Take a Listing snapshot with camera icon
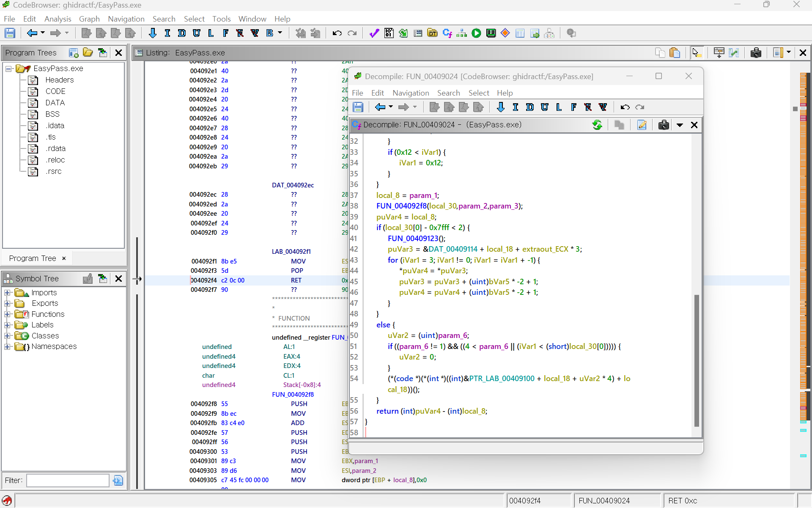Screen dimensions: 812x508 tap(756, 53)
